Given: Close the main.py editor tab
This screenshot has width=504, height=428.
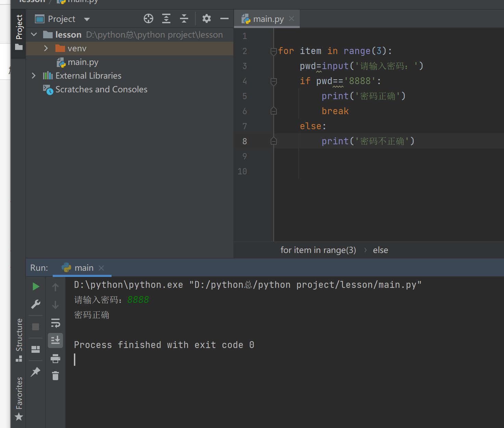Looking at the screenshot, I should [292, 19].
